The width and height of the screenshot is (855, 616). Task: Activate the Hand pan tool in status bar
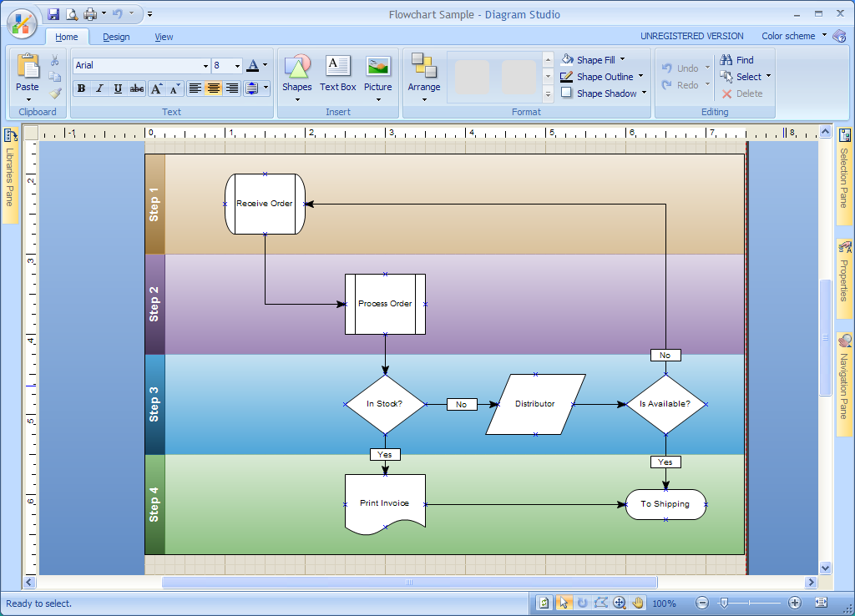click(638, 603)
